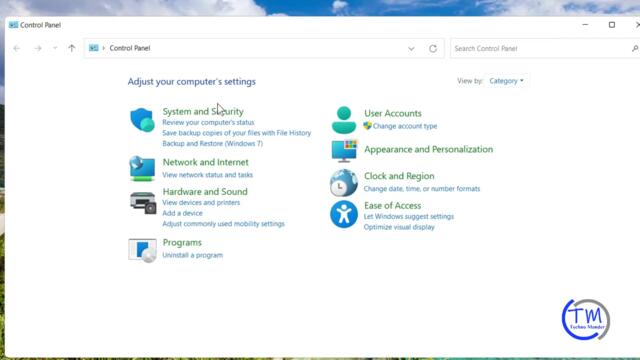The height and width of the screenshot is (360, 640).
Task: Open Programs heading link
Action: (x=182, y=242)
